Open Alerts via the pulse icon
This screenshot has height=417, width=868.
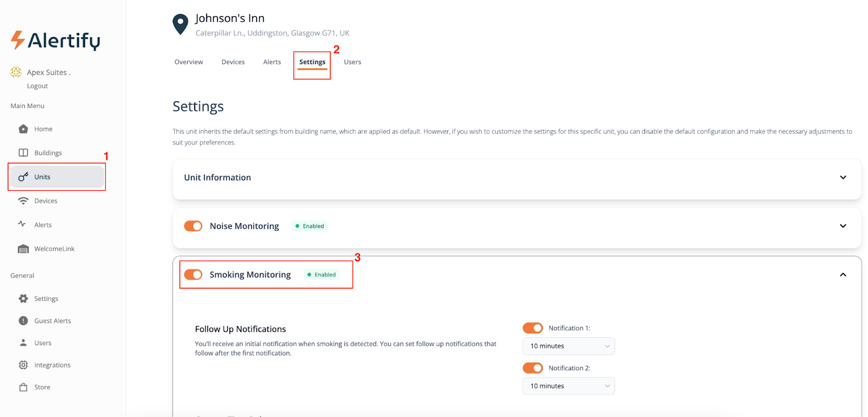pyautogui.click(x=22, y=224)
